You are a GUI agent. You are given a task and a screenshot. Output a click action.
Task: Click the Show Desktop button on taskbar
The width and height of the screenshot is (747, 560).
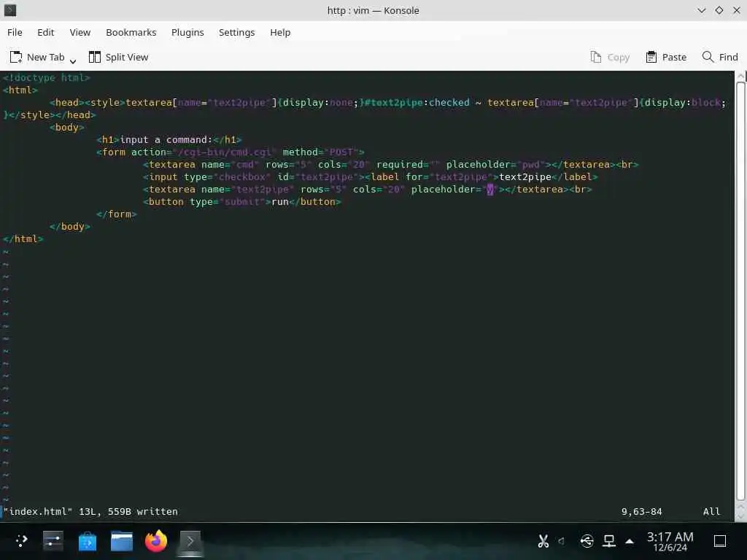720,541
